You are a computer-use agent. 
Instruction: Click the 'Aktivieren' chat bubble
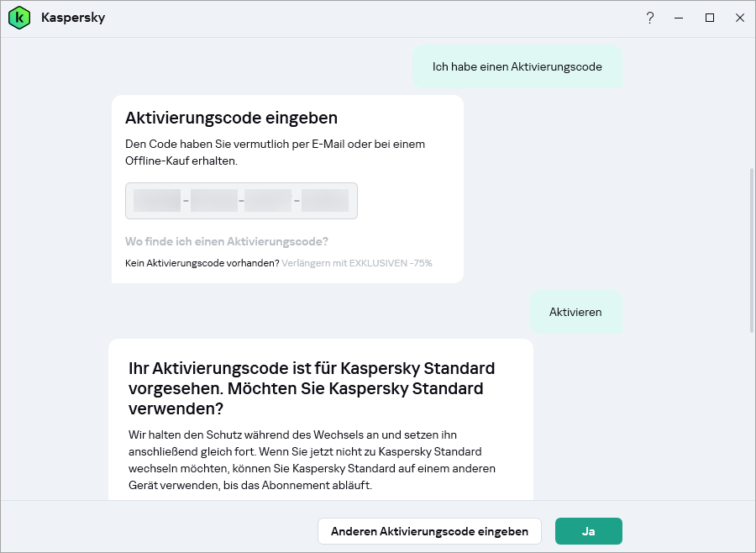click(x=575, y=312)
